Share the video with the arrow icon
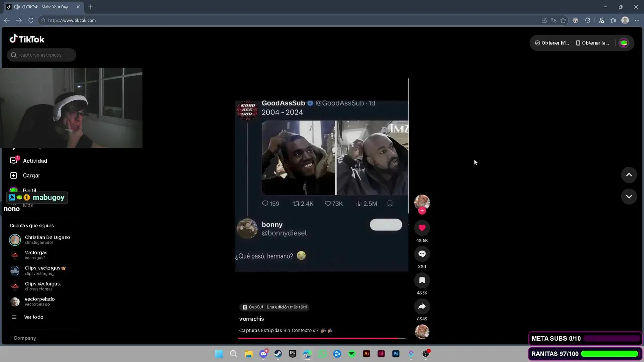 click(x=422, y=306)
